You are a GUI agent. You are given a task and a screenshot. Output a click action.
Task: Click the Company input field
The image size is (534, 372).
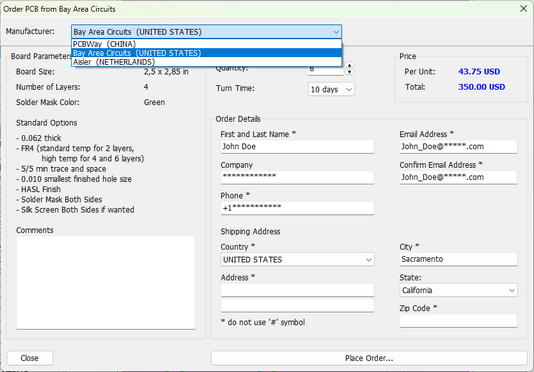tap(297, 177)
